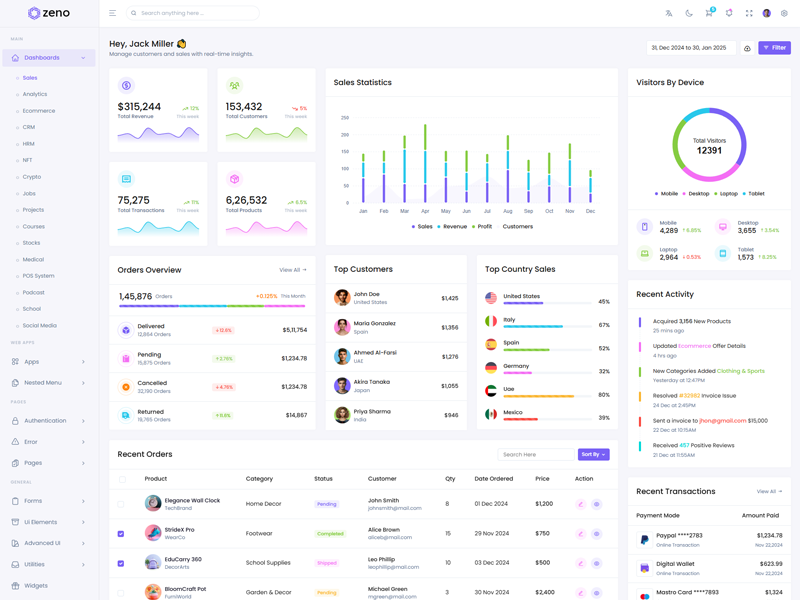800x600 pixels.
Task: Tick the select-all checkbox in table header
Action: pos(122,479)
